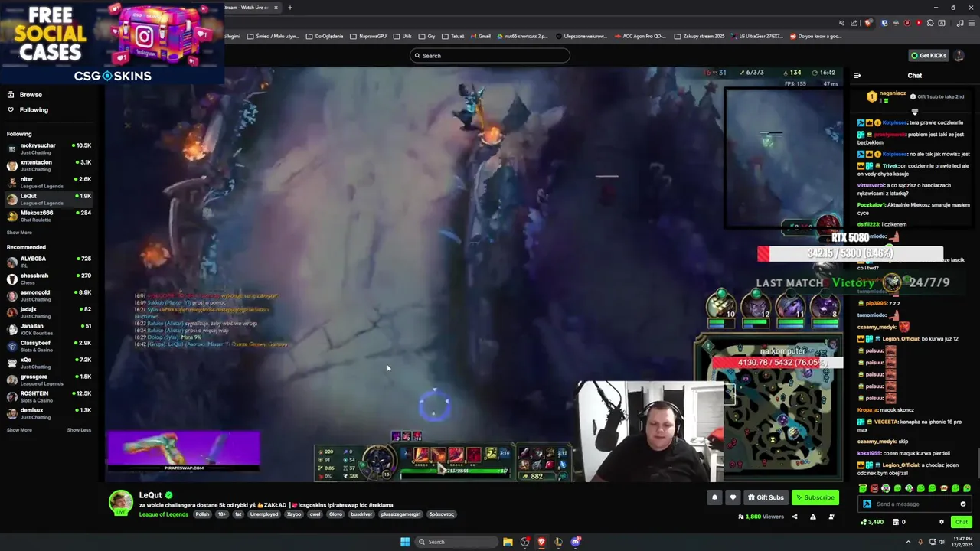Click the League of Legends category link

[163, 514]
